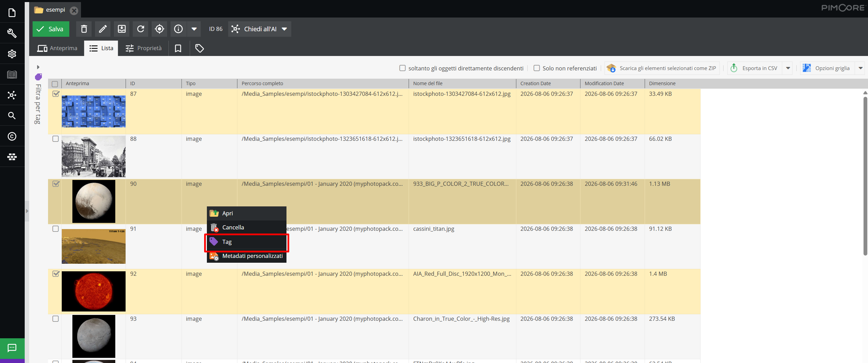Click the locate-in-tree target icon
868x363 pixels.
[x=160, y=29]
